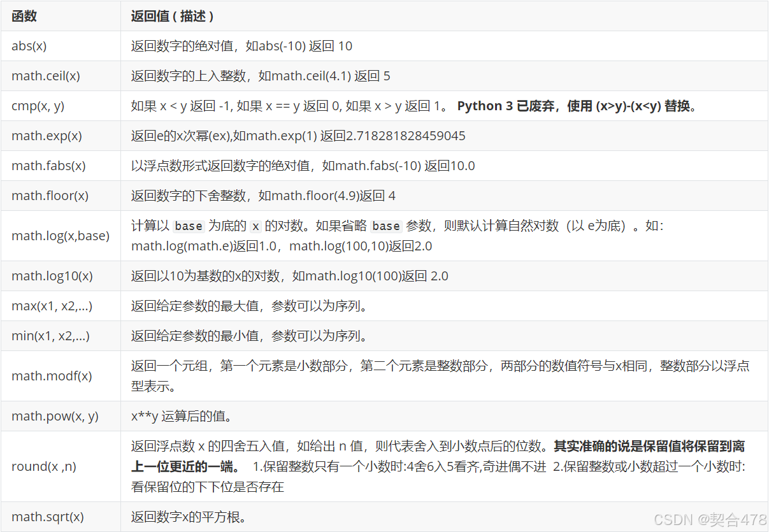Click the abs(x) function cell
Viewport: 769px width, 532px height.
click(28, 45)
